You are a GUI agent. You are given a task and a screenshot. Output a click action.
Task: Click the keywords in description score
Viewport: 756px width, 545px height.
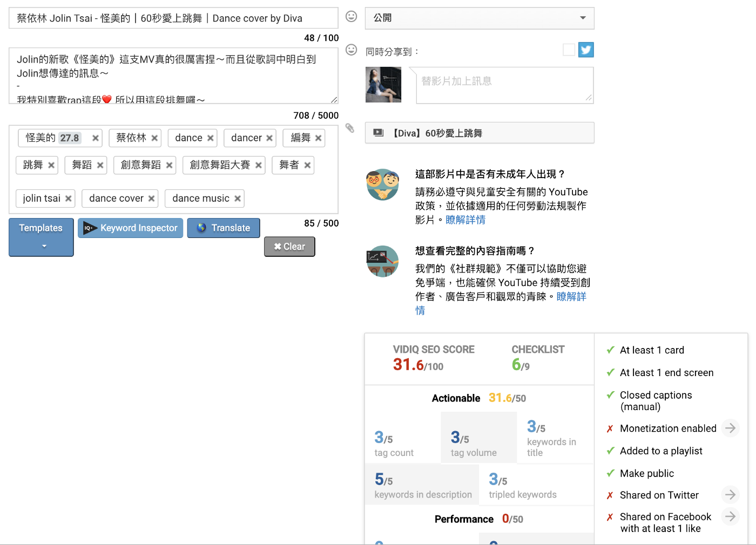tap(422, 485)
